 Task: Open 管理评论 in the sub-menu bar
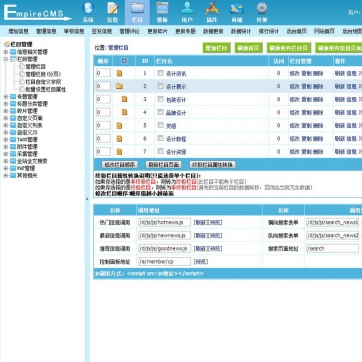click(x=129, y=31)
